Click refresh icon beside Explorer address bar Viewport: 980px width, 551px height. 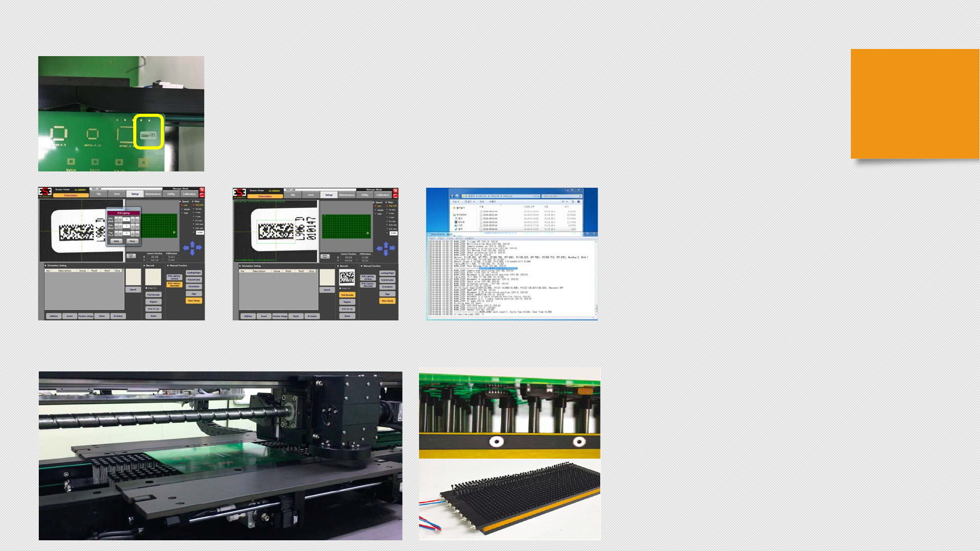tap(538, 196)
